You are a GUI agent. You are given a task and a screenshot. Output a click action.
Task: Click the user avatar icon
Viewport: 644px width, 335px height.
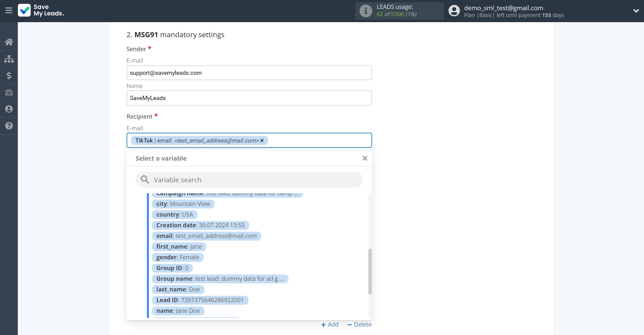click(x=454, y=11)
